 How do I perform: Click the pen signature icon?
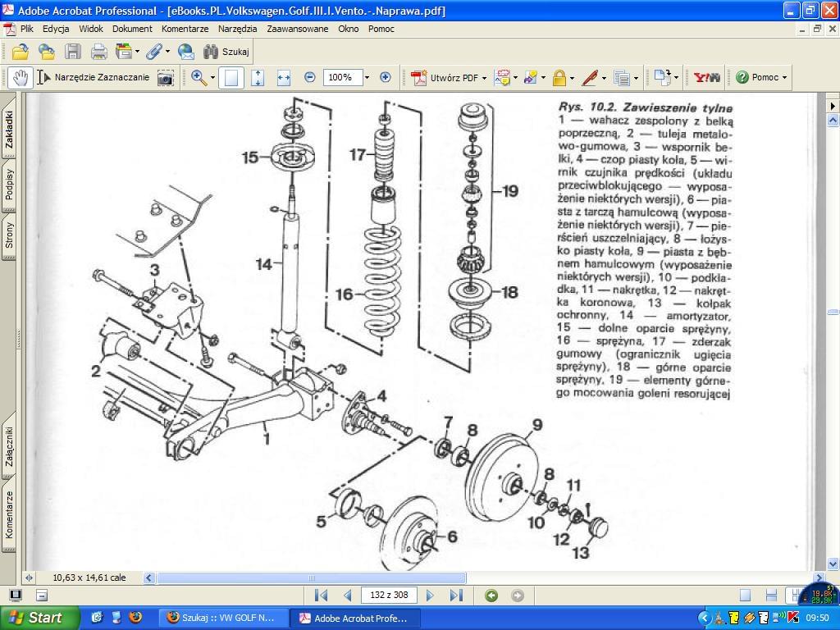coord(590,78)
